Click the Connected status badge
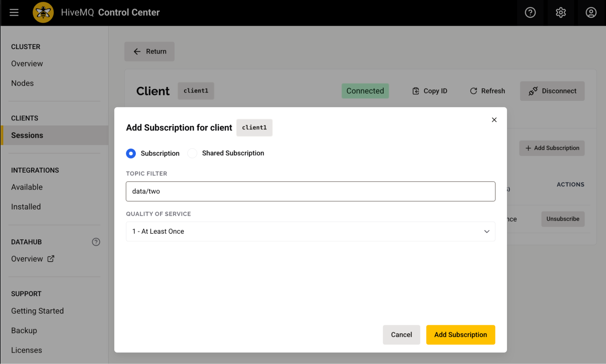This screenshot has width=606, height=364. pyautogui.click(x=365, y=91)
